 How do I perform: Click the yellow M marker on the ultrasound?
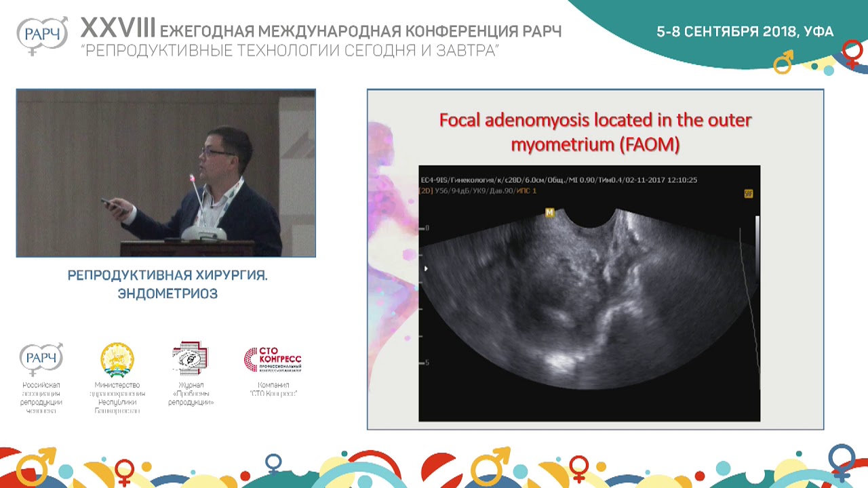pyautogui.click(x=550, y=213)
